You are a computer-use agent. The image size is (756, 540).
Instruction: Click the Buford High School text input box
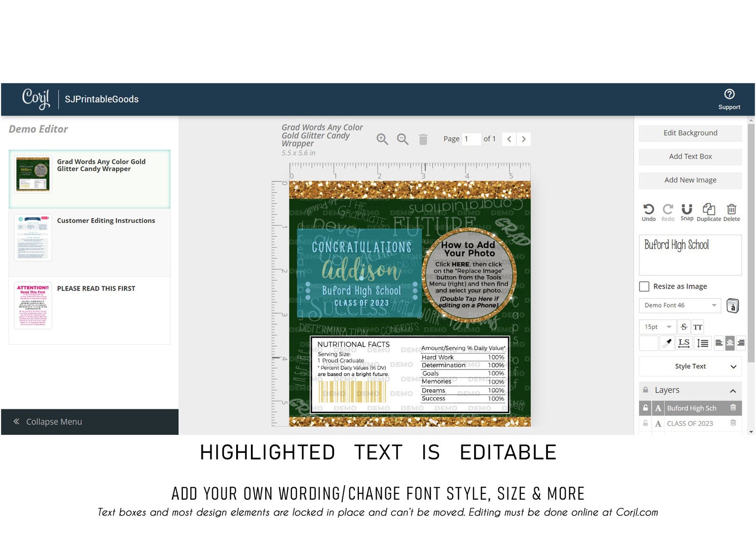tap(690, 255)
